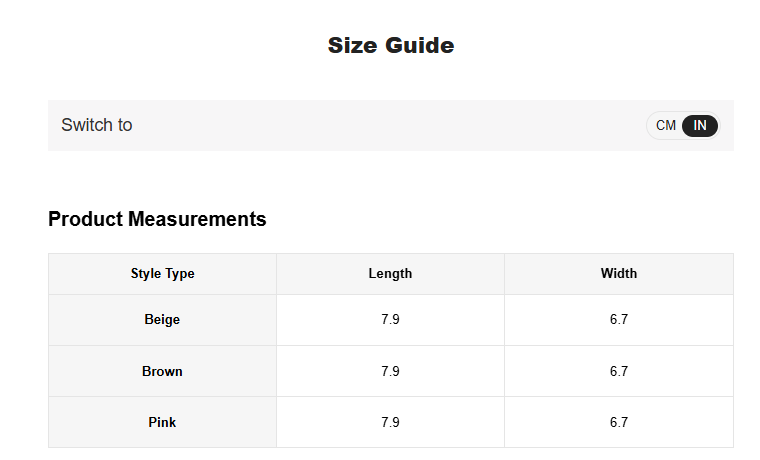Click the Style Type column header
Image resolution: width=760 pixels, height=460 pixels.
pos(162,273)
